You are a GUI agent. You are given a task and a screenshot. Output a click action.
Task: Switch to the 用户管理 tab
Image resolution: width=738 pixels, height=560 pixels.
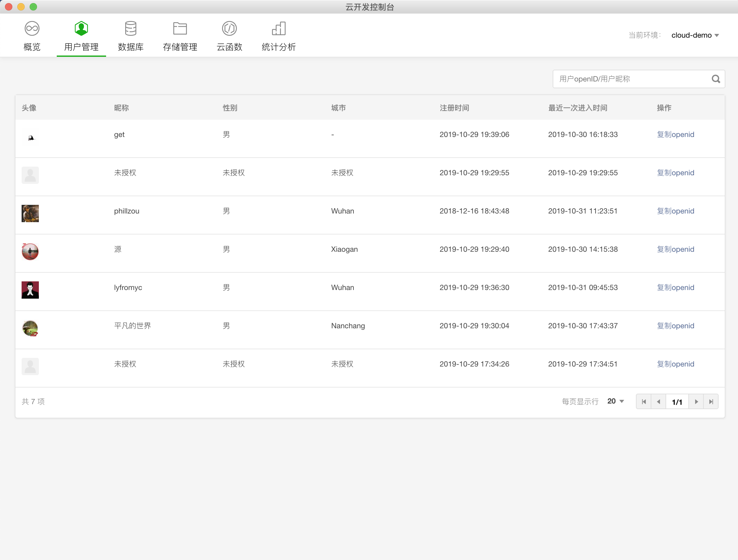pyautogui.click(x=81, y=47)
